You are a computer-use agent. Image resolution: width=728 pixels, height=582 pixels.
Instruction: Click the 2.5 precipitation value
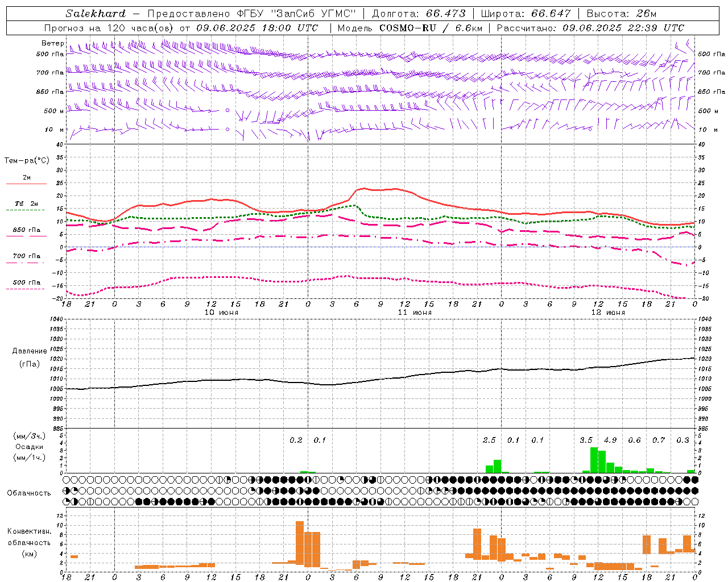tap(489, 440)
